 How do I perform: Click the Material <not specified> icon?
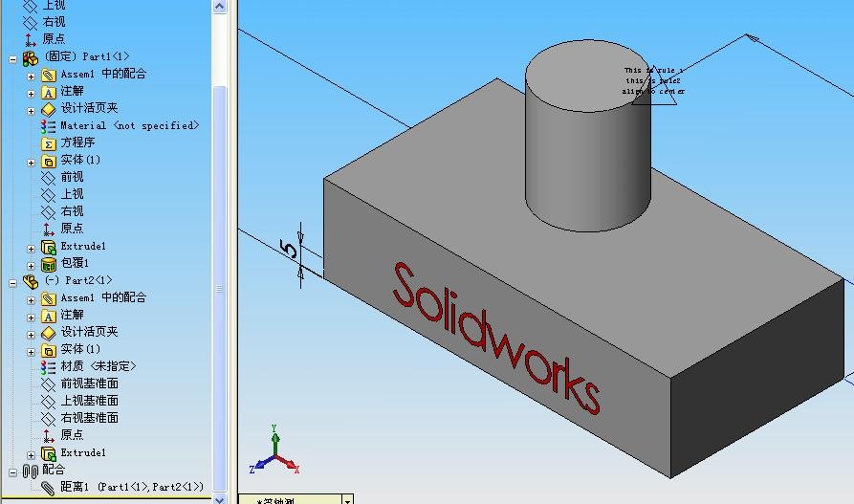[48, 126]
